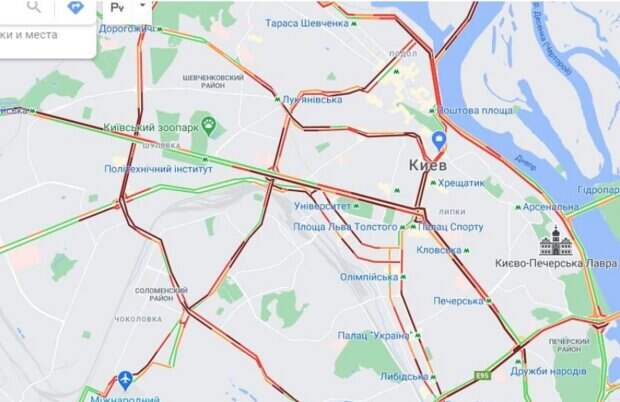
Task: Click the blue pin near Киев label
Action: click(x=439, y=141)
